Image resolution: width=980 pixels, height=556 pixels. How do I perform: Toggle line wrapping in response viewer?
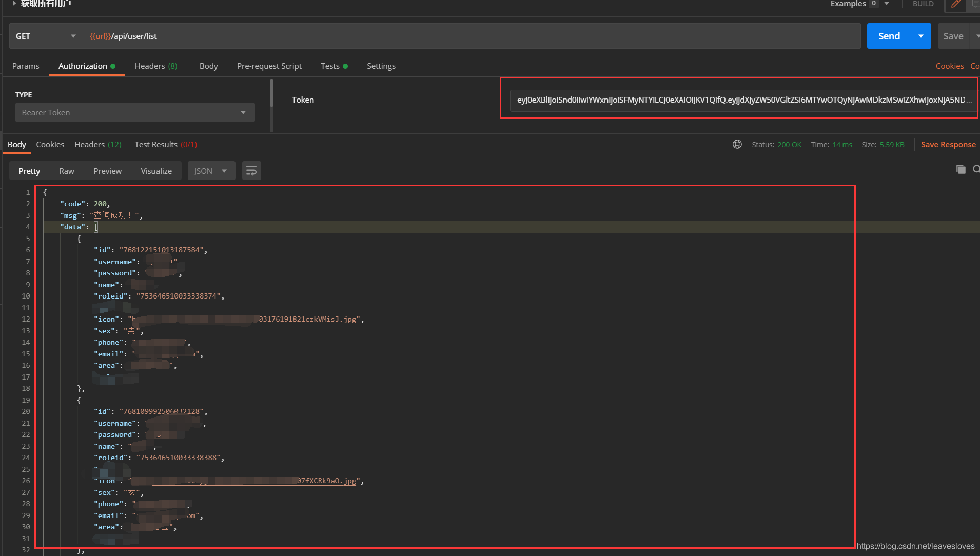pyautogui.click(x=251, y=170)
